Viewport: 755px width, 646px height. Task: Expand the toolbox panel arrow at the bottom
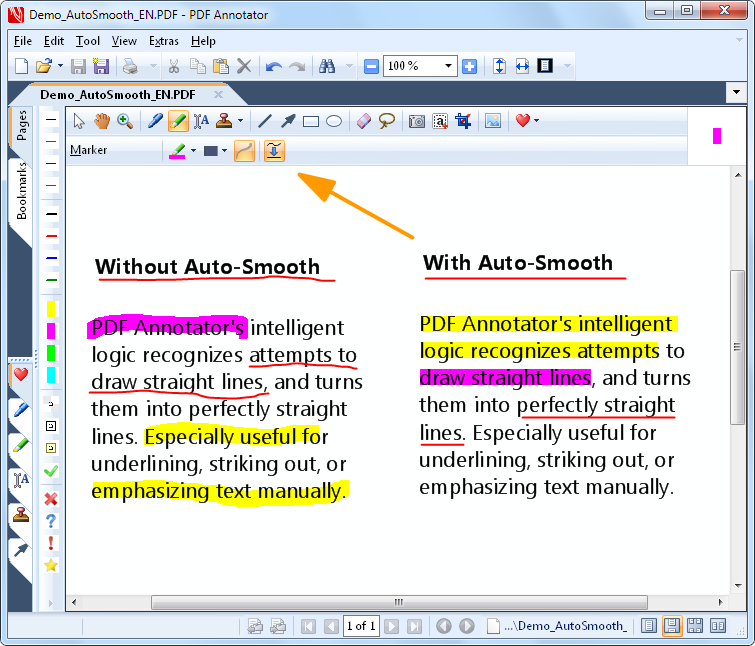coord(51,603)
